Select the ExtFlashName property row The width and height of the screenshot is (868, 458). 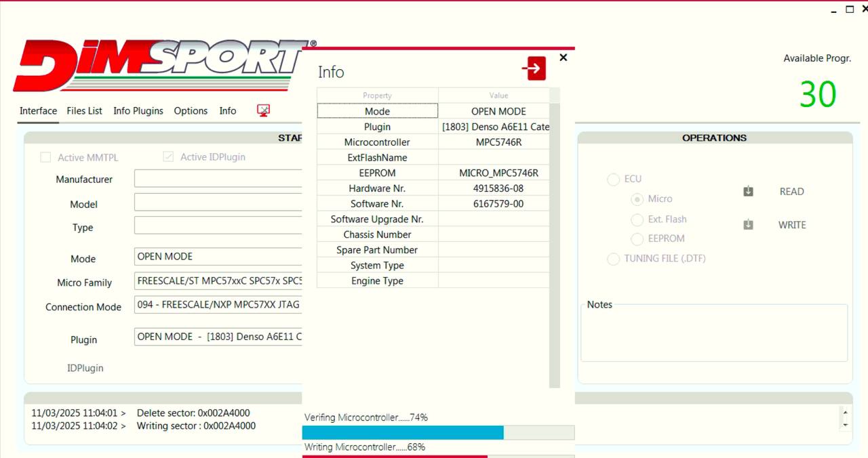click(433, 157)
